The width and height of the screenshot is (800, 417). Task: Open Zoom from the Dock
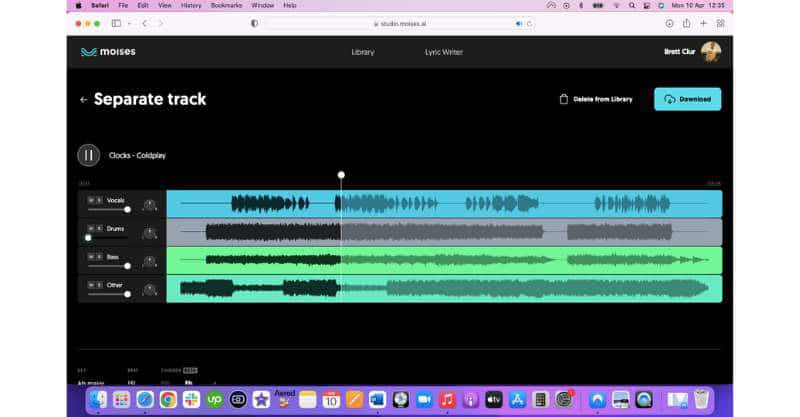[424, 400]
